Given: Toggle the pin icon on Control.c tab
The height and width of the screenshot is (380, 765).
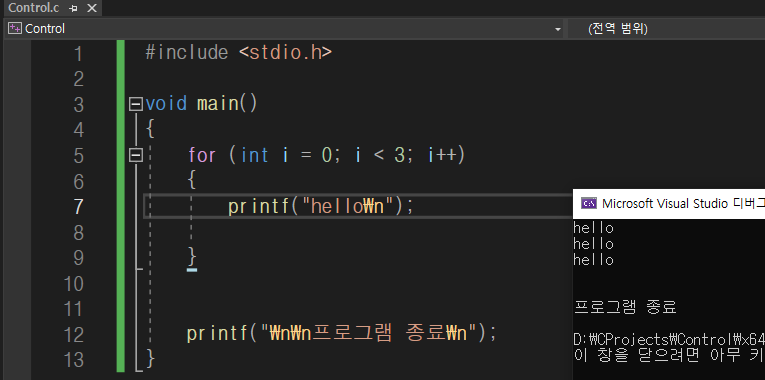Looking at the screenshot, I should (74, 8).
